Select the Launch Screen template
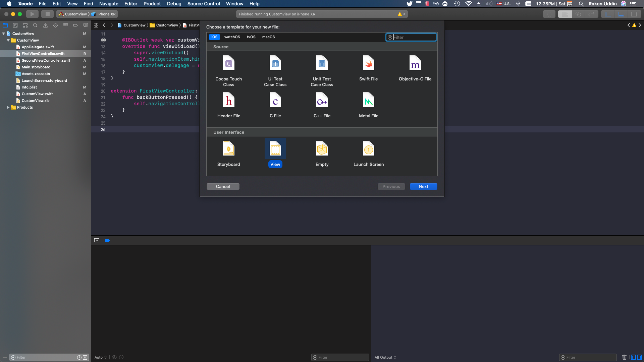 [368, 153]
